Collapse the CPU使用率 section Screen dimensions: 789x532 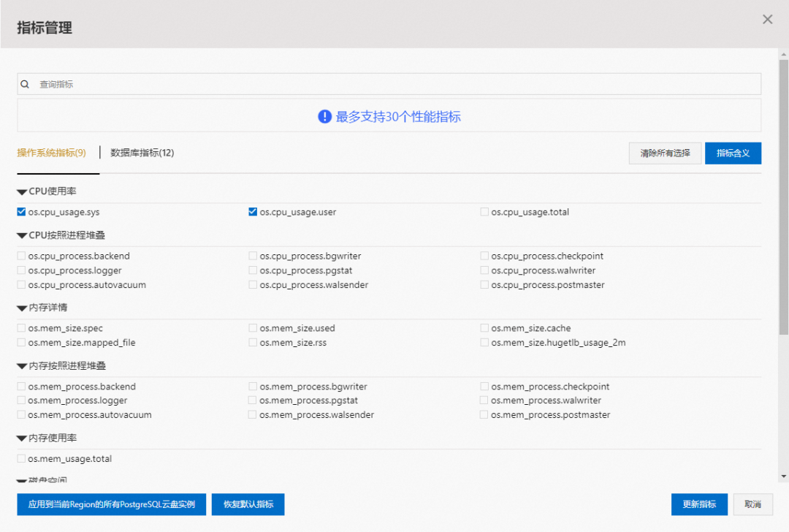tap(22, 191)
